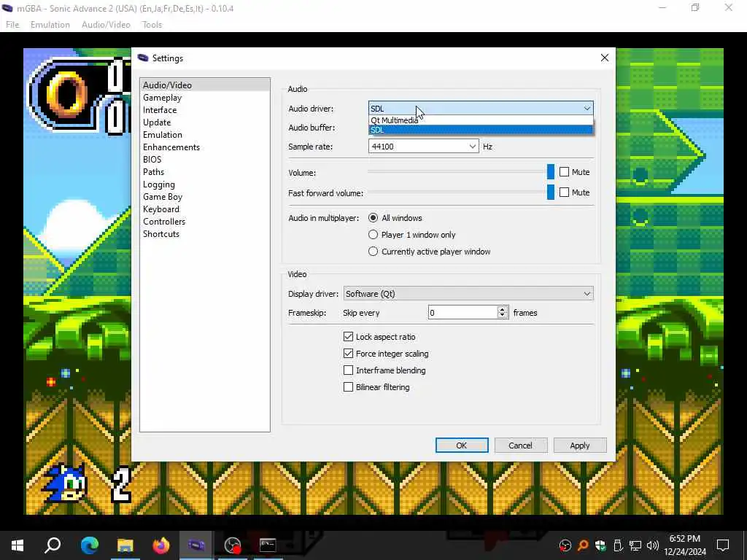Open Shortcuts settings category
The width and height of the screenshot is (747, 560).
click(x=205, y=233)
